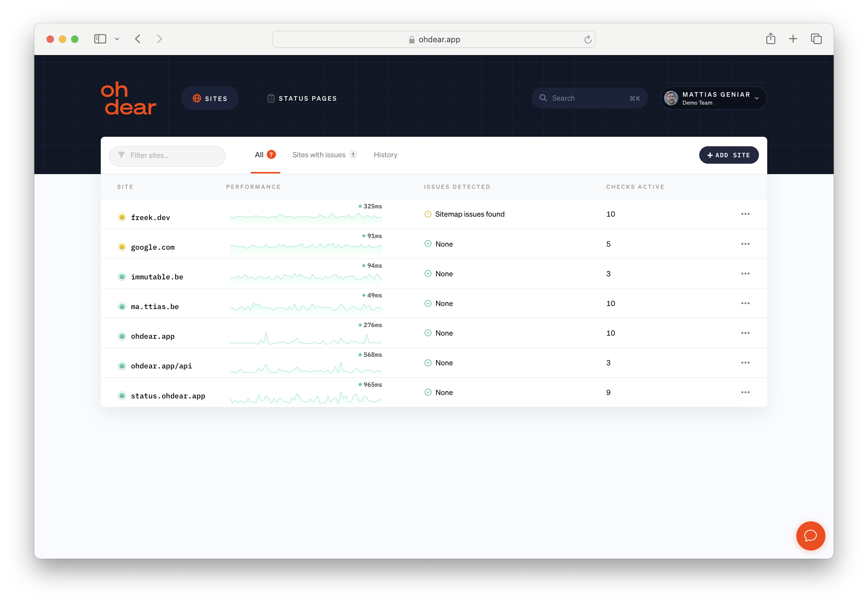Open the options menu for freek.dev
Image resolution: width=868 pixels, height=604 pixels.
[x=745, y=214]
